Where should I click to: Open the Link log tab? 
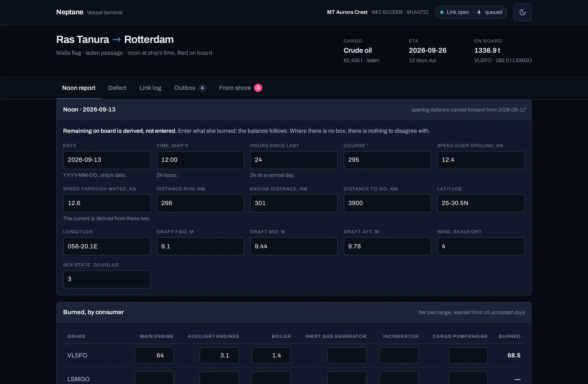150,88
